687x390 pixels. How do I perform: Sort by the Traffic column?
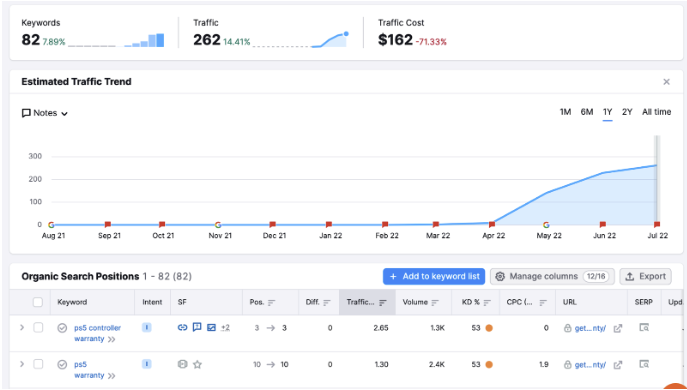tap(367, 302)
